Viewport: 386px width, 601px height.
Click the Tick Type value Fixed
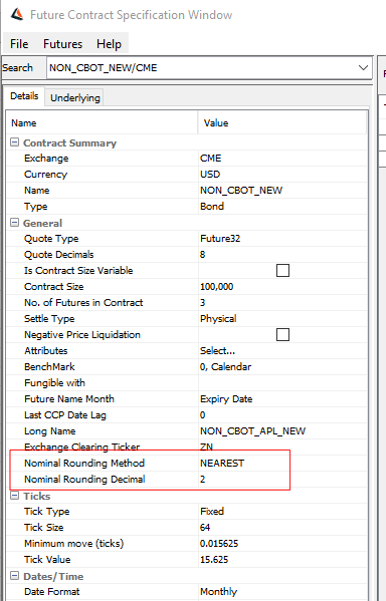click(x=212, y=511)
